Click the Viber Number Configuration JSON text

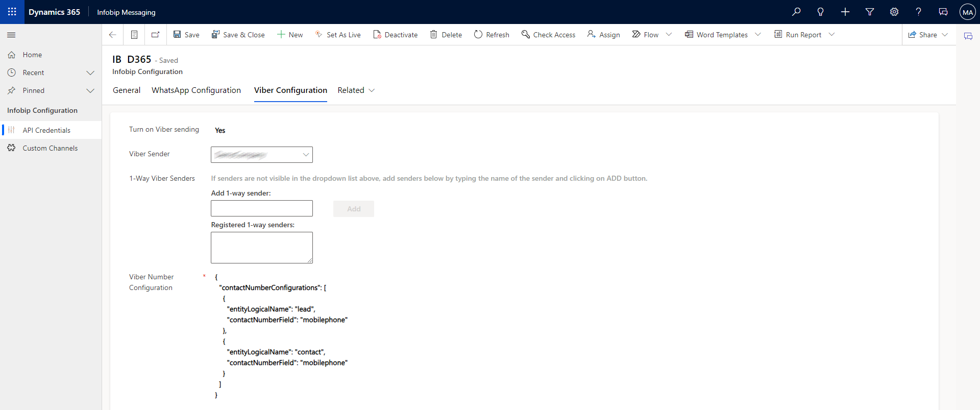tap(281, 336)
